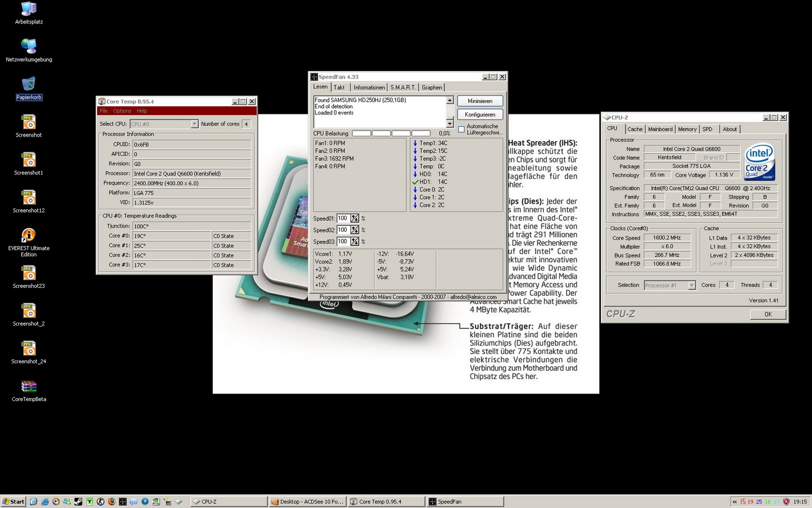Click the Konfigurieren button in SpeedFan
The width and height of the screenshot is (812, 508).
click(480, 114)
